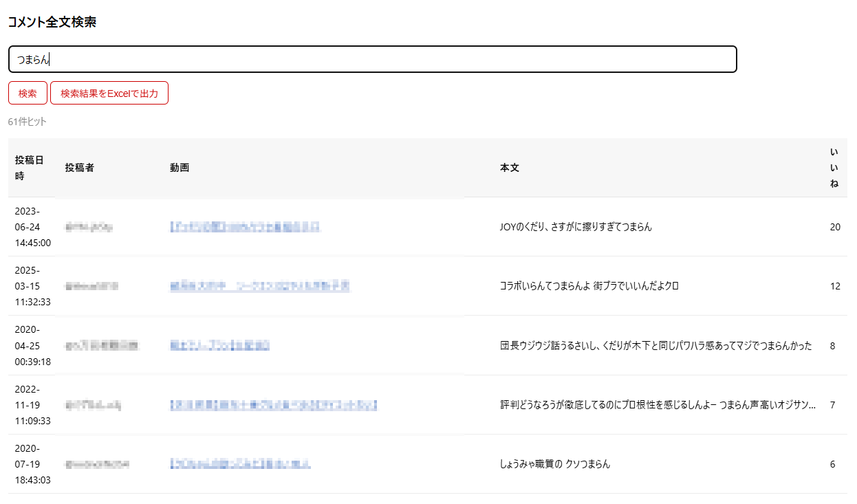The width and height of the screenshot is (857, 504).
Task: Click the 動画 column header
Action: coord(180,168)
